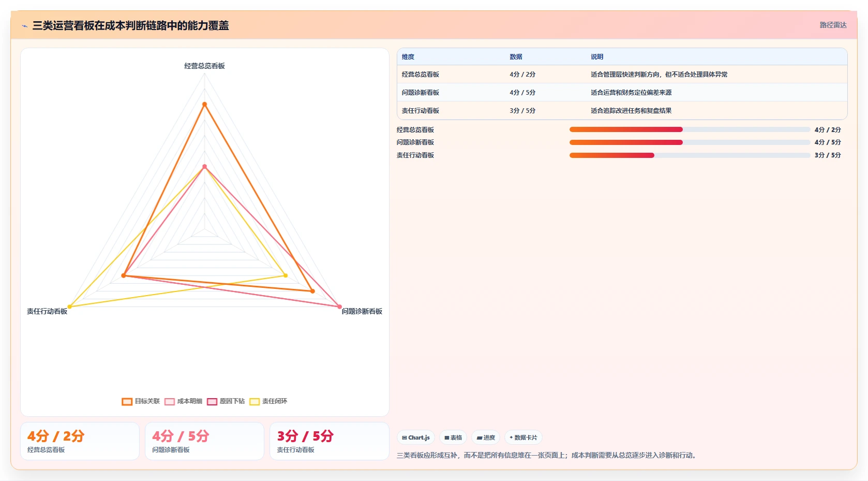
Task: Select the 责任行动看板 table row cell
Action: tap(421, 111)
